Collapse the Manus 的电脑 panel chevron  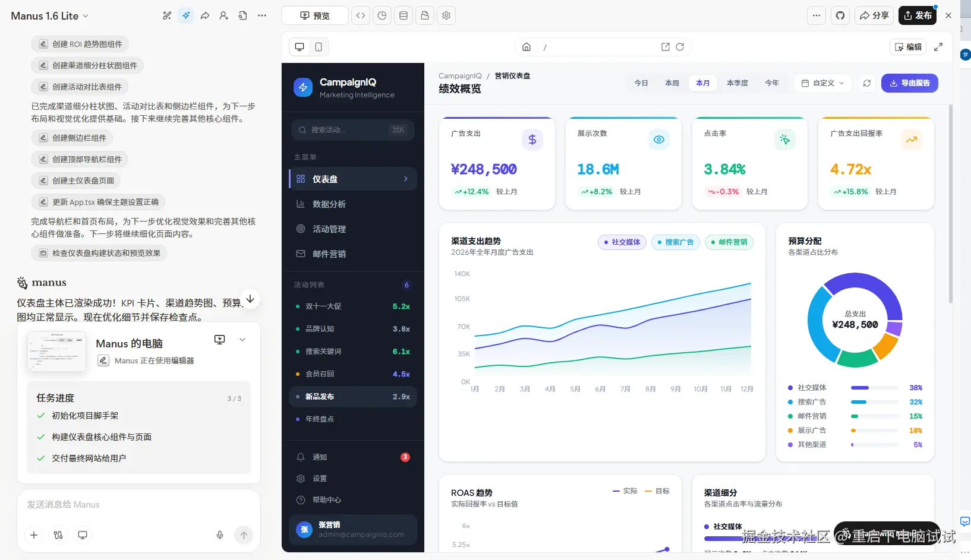pyautogui.click(x=242, y=340)
